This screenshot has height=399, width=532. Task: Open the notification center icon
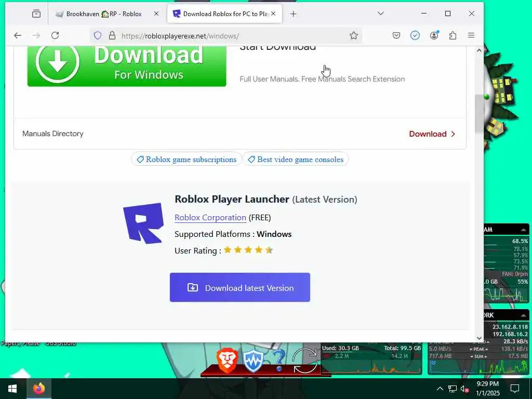point(515,389)
